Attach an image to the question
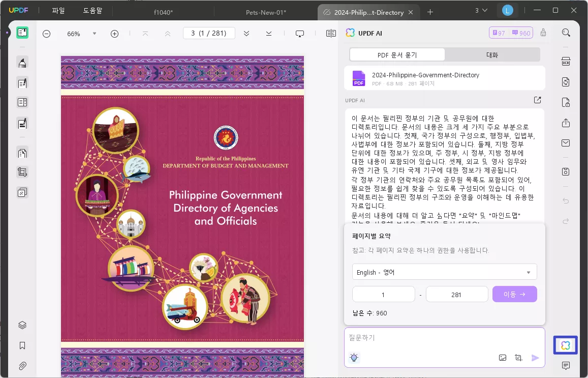 (x=503, y=358)
